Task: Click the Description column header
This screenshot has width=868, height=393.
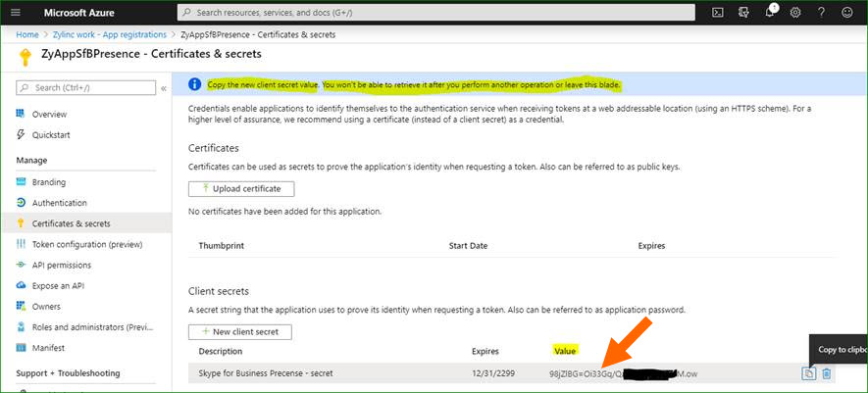Action: [221, 351]
